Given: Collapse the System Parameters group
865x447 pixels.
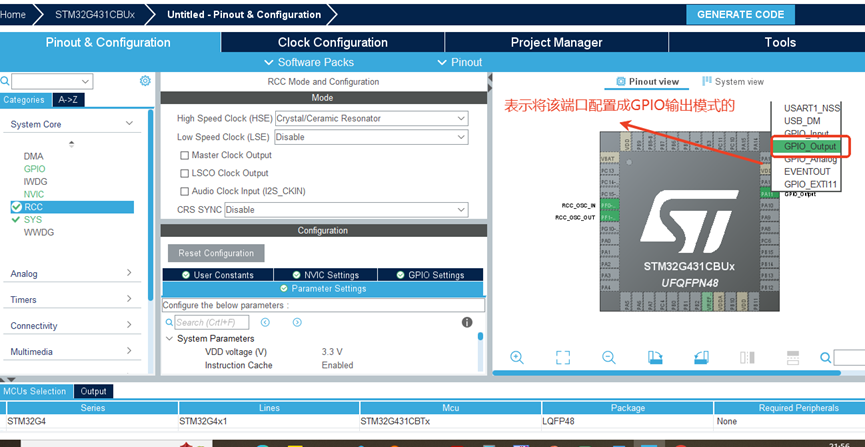Looking at the screenshot, I should pyautogui.click(x=169, y=338).
